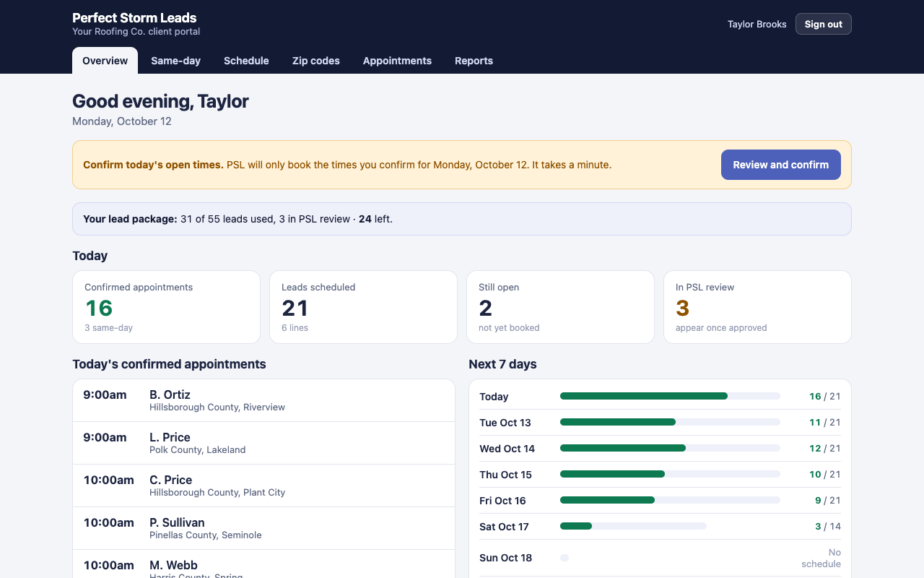The image size is (924, 578).
Task: Click the Thu Oct 15 progress bar
Action: click(x=670, y=474)
